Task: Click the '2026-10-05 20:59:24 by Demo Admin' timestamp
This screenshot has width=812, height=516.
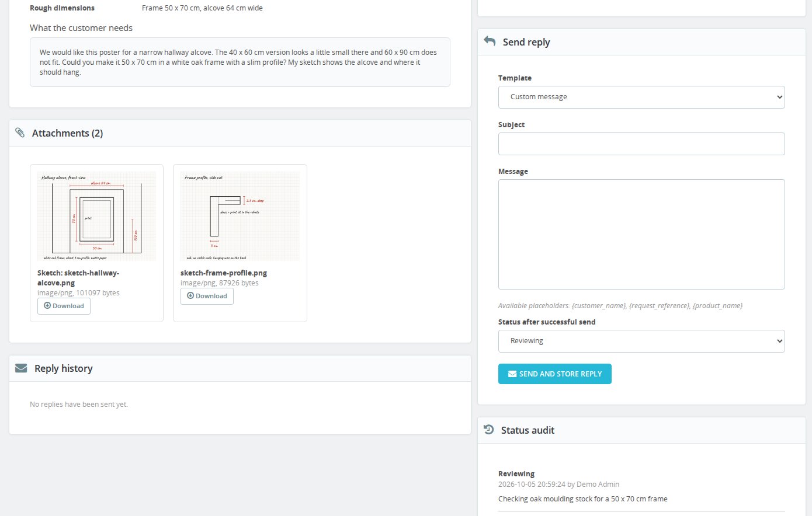Action: pos(558,484)
